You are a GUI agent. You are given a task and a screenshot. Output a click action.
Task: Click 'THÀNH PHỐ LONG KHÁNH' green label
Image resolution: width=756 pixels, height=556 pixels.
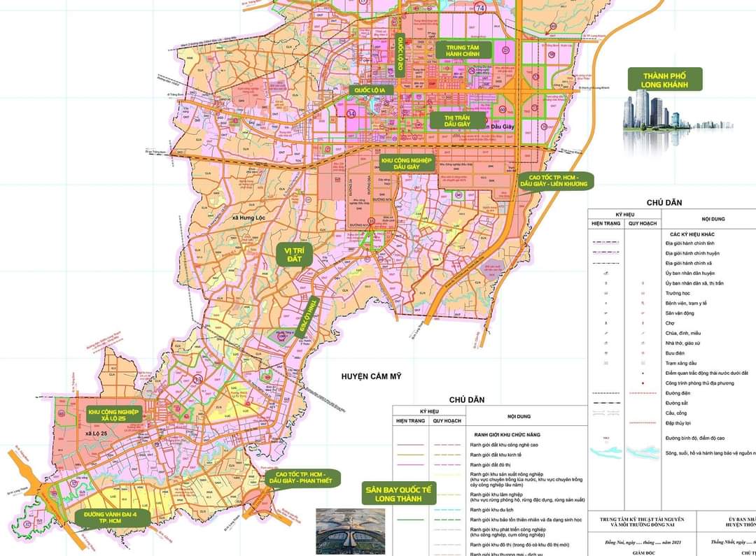(664, 80)
